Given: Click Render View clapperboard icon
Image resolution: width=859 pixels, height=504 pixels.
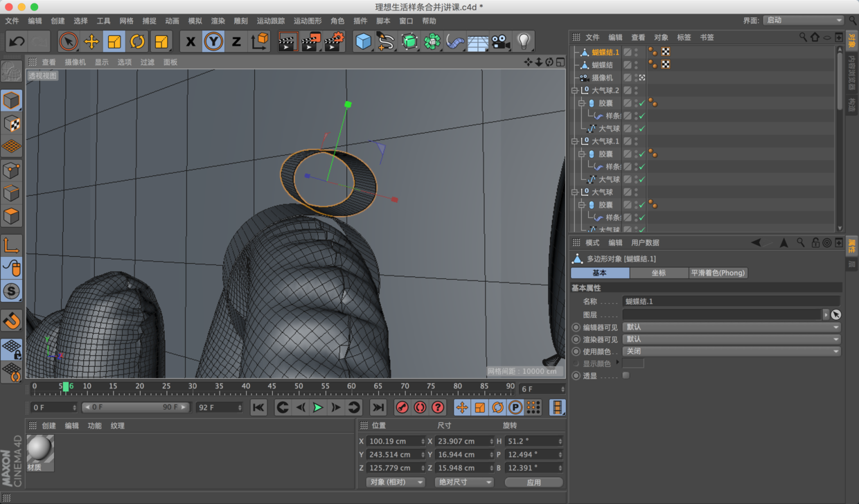Looking at the screenshot, I should 287,42.
